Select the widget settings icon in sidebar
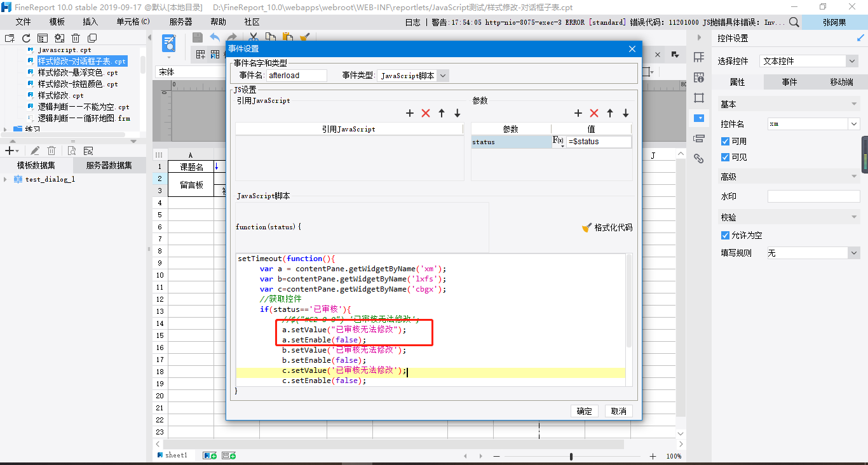Screen dimensions: 868x465 [x=699, y=118]
